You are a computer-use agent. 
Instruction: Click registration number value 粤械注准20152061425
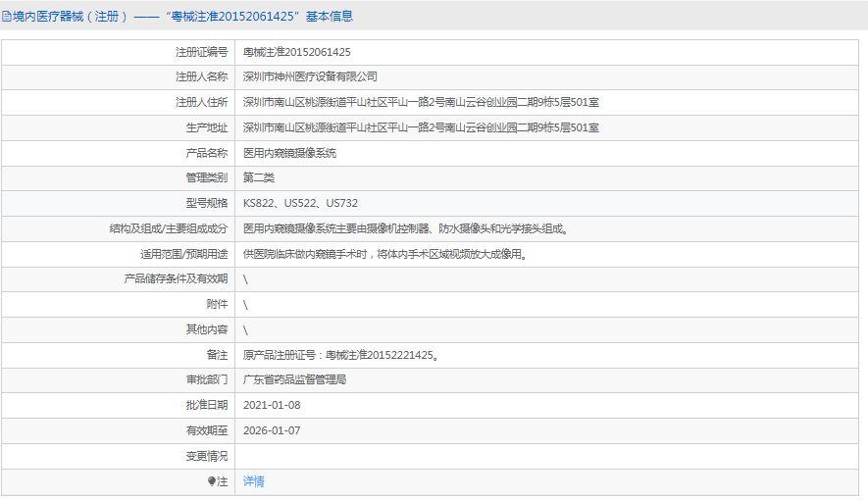coord(297,52)
